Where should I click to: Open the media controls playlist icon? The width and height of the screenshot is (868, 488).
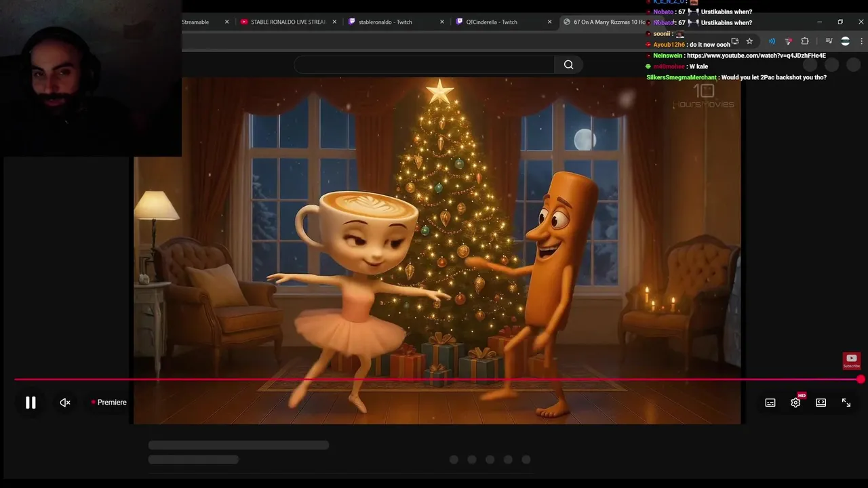tap(829, 41)
